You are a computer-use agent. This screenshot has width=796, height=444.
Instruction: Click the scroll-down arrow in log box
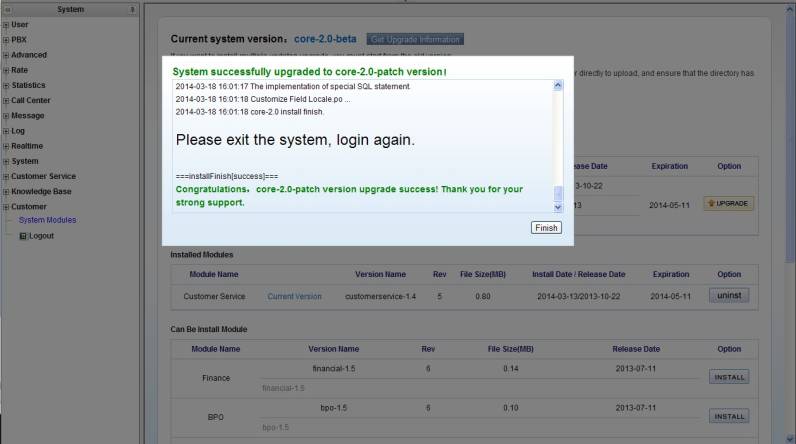[558, 206]
